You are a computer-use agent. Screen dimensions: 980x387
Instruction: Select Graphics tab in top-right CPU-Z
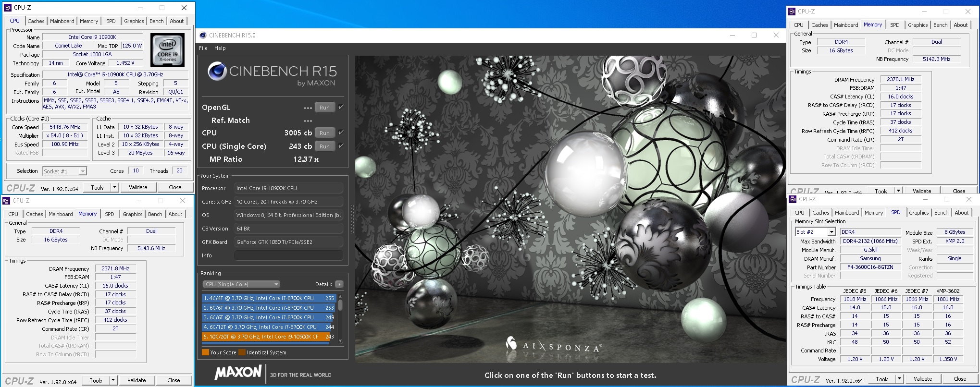(918, 25)
